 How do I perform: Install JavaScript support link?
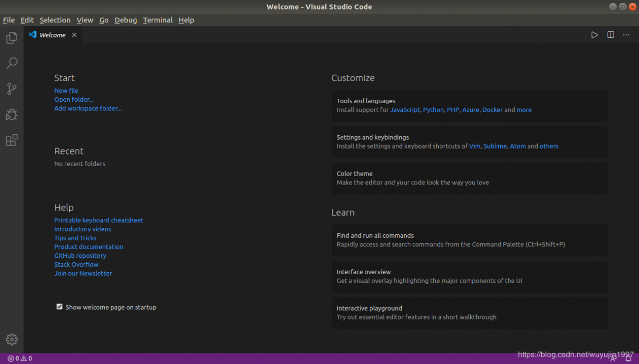[x=405, y=110]
